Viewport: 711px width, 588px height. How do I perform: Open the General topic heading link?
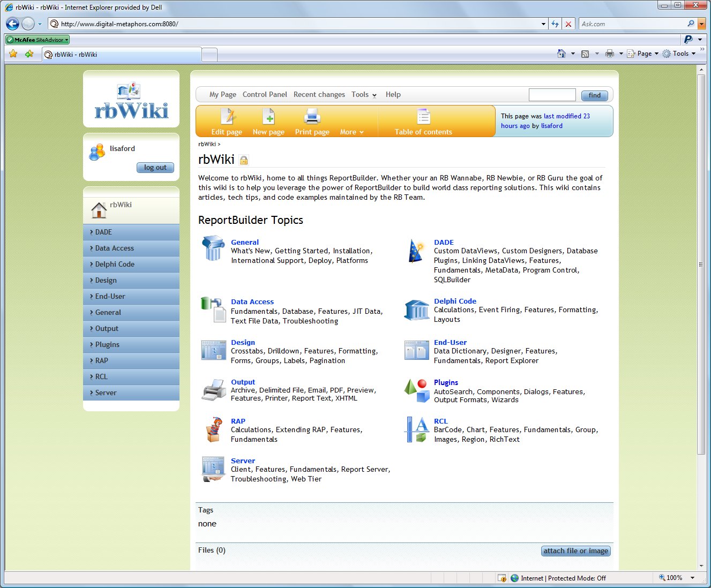click(245, 243)
